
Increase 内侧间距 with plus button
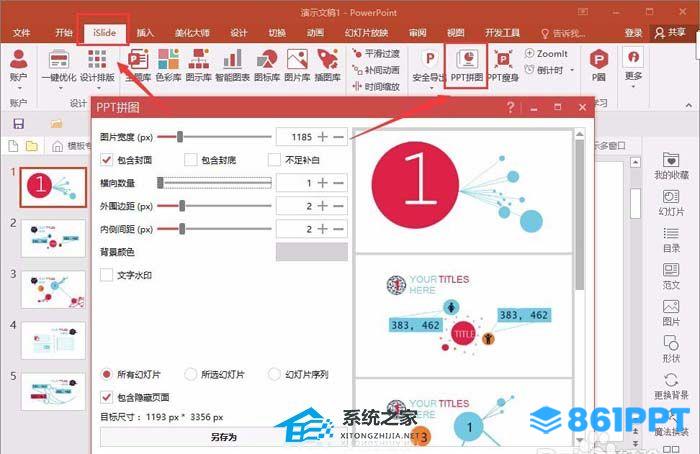coord(322,229)
